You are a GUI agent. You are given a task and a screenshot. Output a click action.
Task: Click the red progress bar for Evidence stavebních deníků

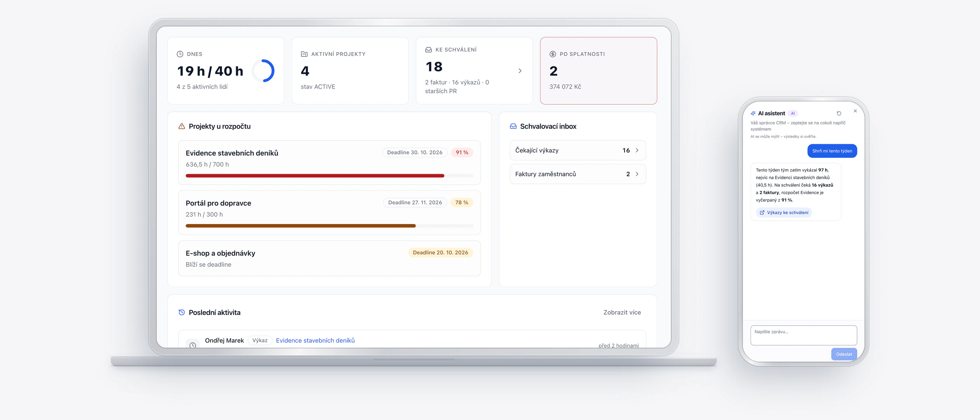pyautogui.click(x=329, y=176)
